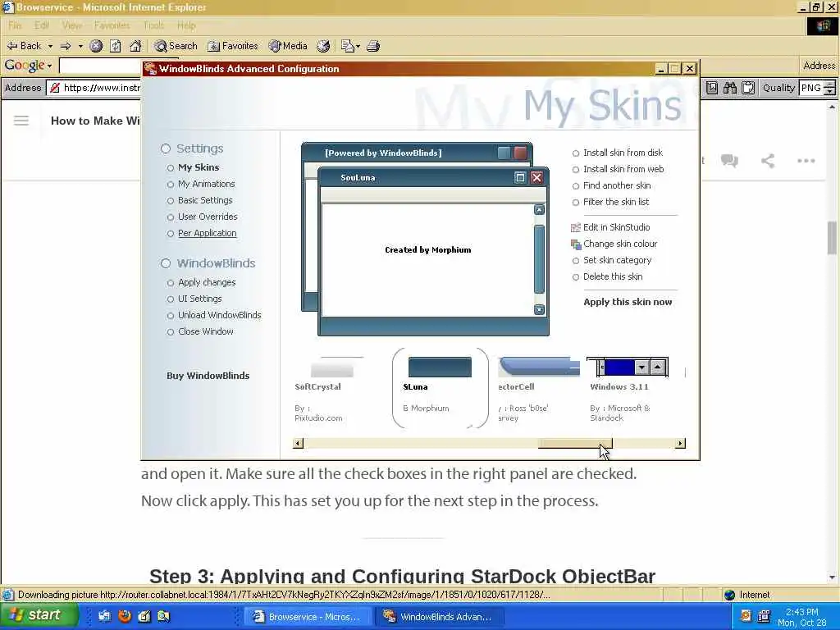This screenshot has width=840, height=630.
Task: Select the My Animations option
Action: 206,184
